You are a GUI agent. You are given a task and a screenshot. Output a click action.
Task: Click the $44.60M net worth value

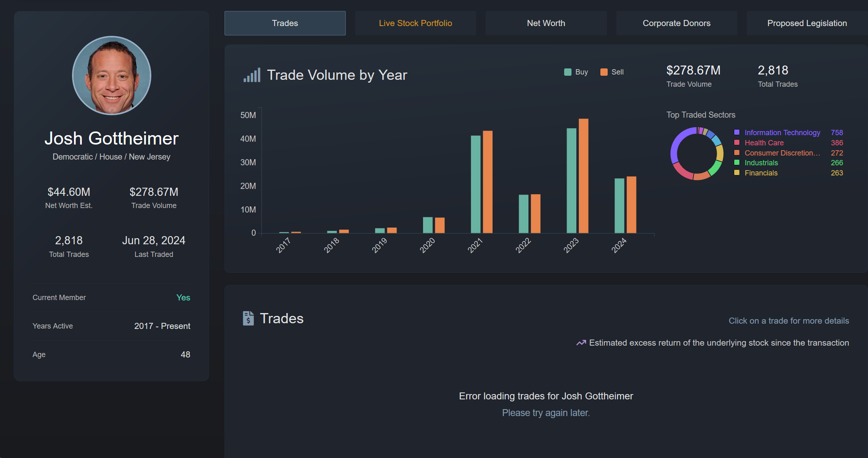pyautogui.click(x=69, y=192)
